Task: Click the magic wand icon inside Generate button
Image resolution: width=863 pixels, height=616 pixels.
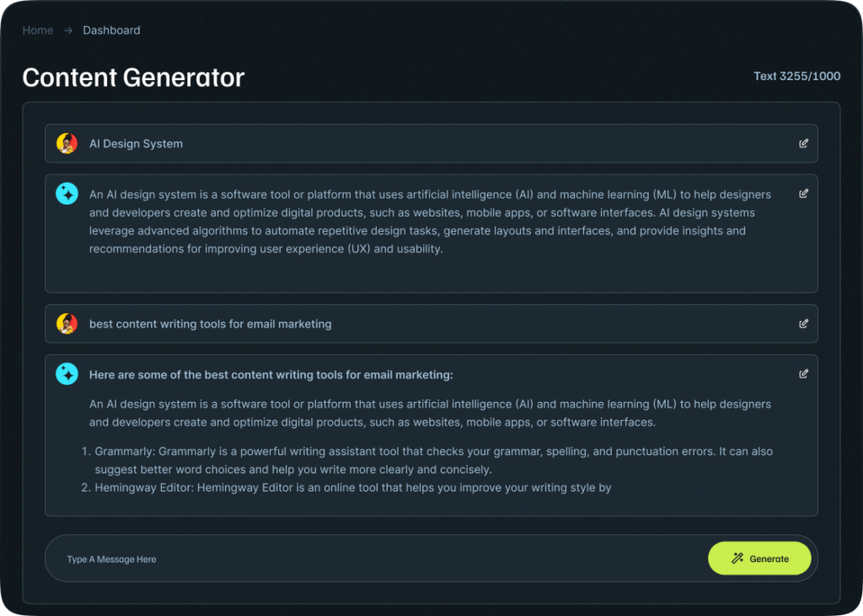Action: click(x=737, y=558)
